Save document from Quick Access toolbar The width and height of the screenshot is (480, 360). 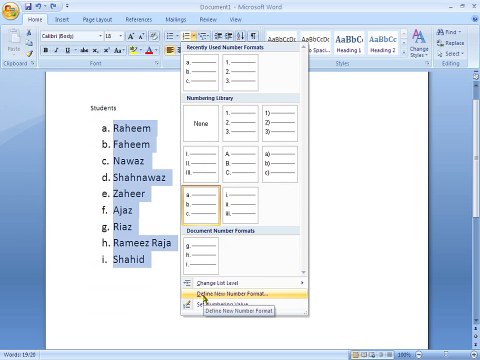tap(28, 6)
